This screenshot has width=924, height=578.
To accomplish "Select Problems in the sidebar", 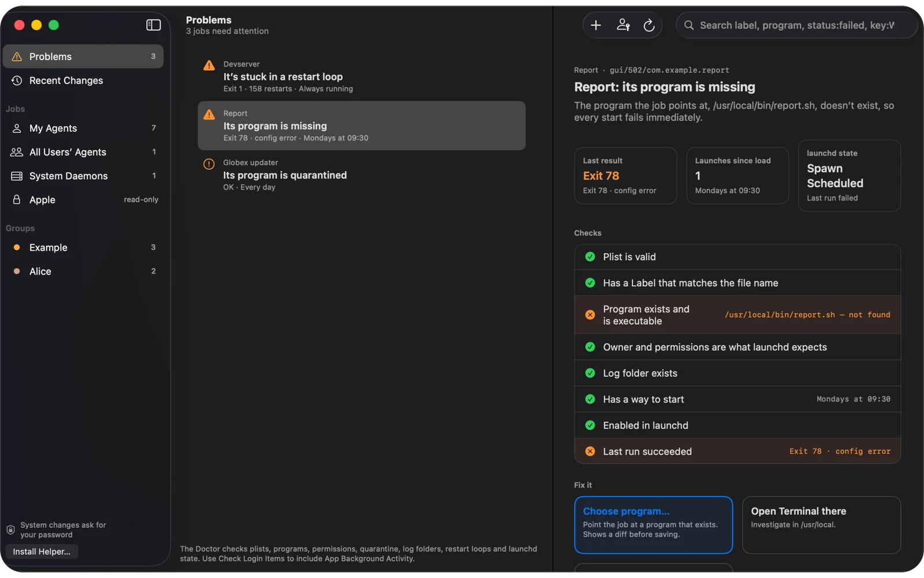I will (83, 57).
